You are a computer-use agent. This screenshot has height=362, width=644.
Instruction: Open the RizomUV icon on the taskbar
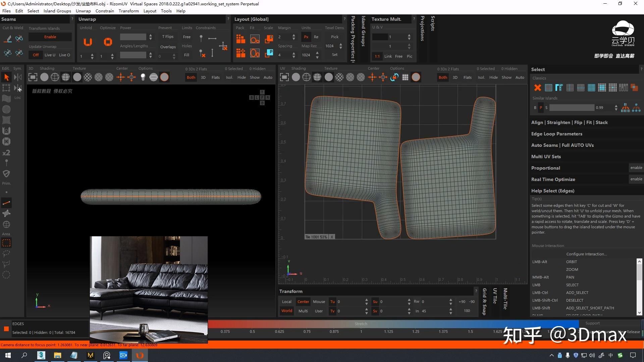[140, 355]
